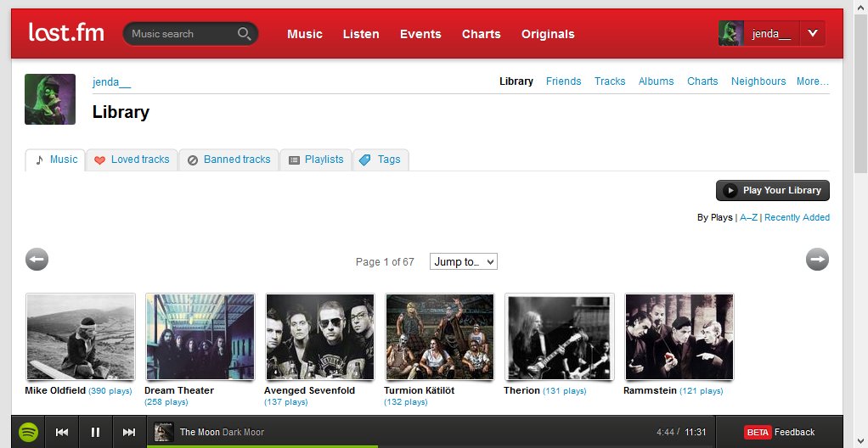This screenshot has height=448, width=868.
Task: Click the now-playing album art
Action: [x=165, y=432]
